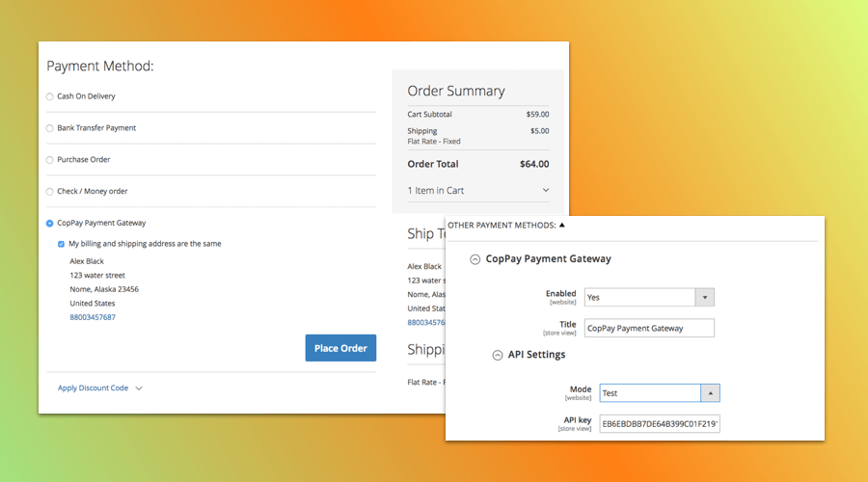Select Cash On Delivery radio button
Image resolution: width=868 pixels, height=482 pixels.
50,96
